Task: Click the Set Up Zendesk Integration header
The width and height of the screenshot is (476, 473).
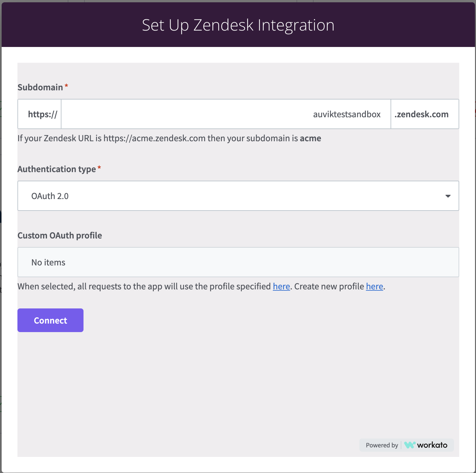Action: [238, 25]
